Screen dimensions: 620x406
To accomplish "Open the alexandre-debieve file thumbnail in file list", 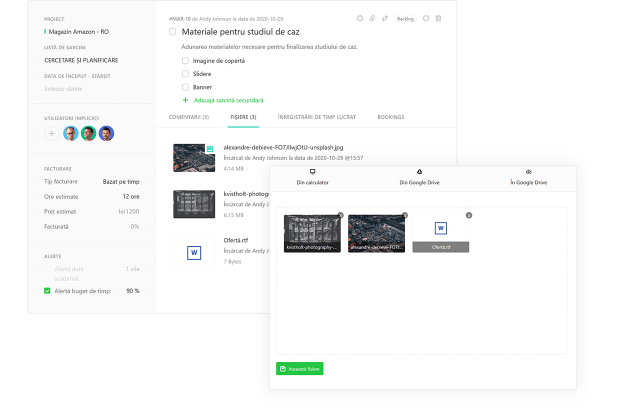I will 194,158.
